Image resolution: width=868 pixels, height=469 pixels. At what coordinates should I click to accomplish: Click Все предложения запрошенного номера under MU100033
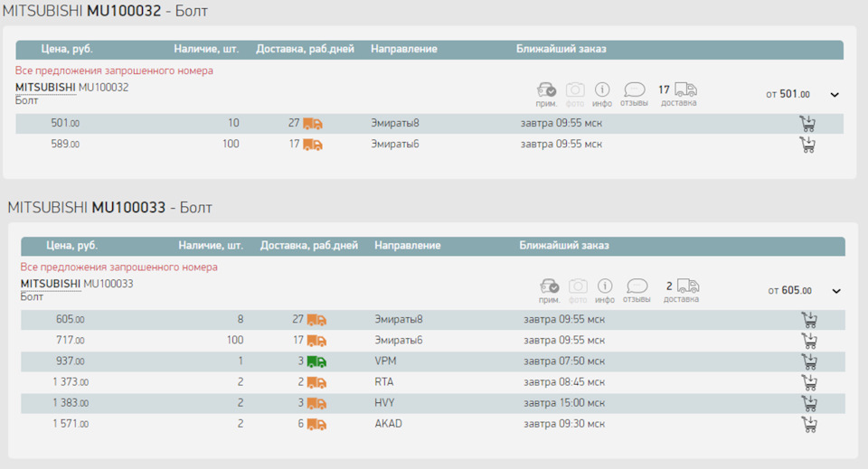(119, 267)
